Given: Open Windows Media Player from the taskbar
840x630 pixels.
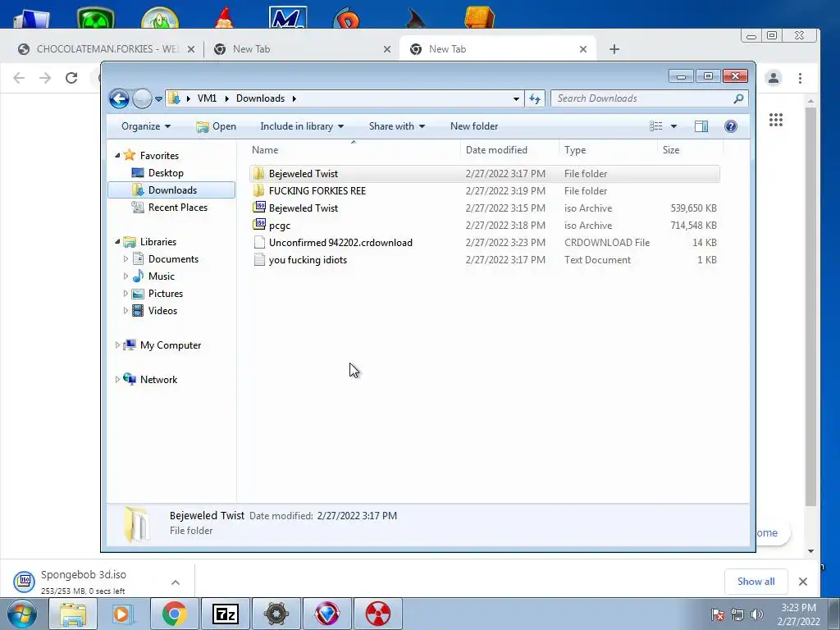Looking at the screenshot, I should point(123,614).
